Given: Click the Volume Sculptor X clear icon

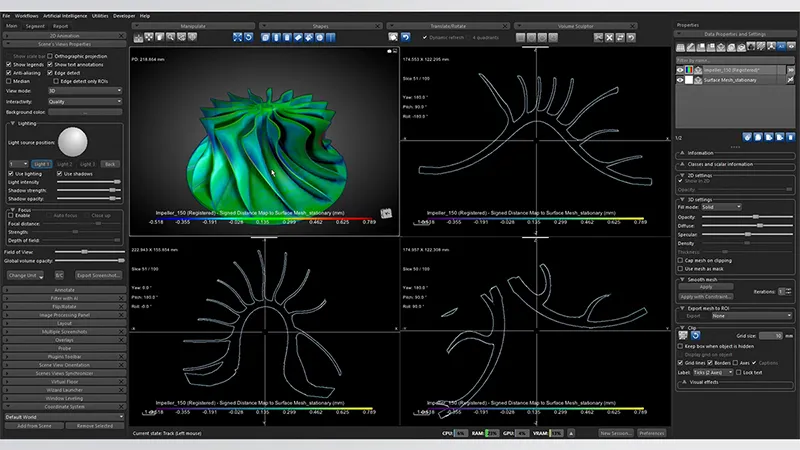Looking at the screenshot, I should (609, 37).
